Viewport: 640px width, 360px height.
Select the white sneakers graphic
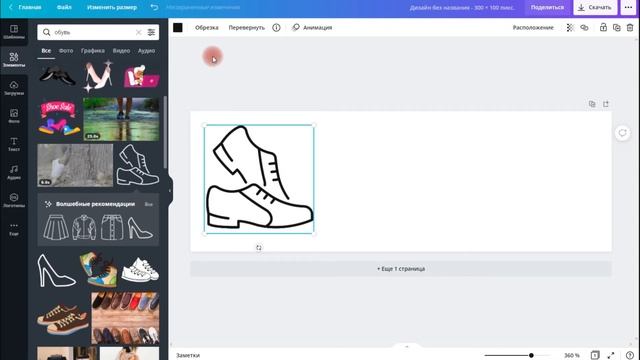140,269
